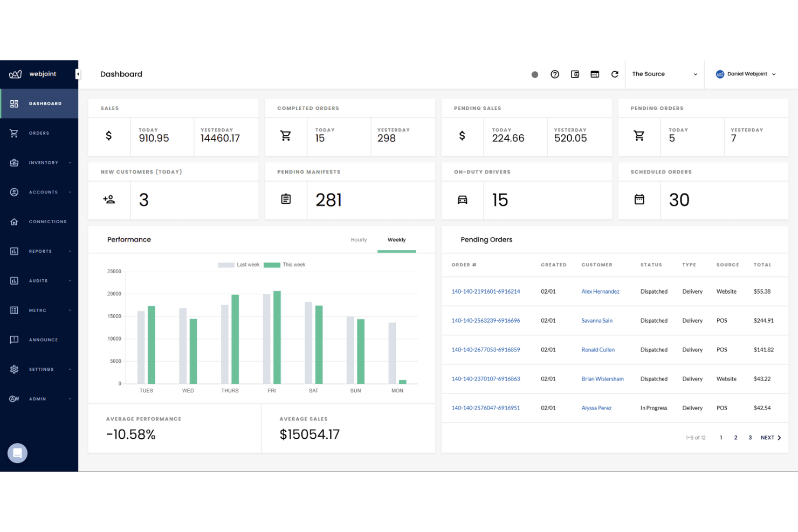Open customer Savanna Sain

597,321
